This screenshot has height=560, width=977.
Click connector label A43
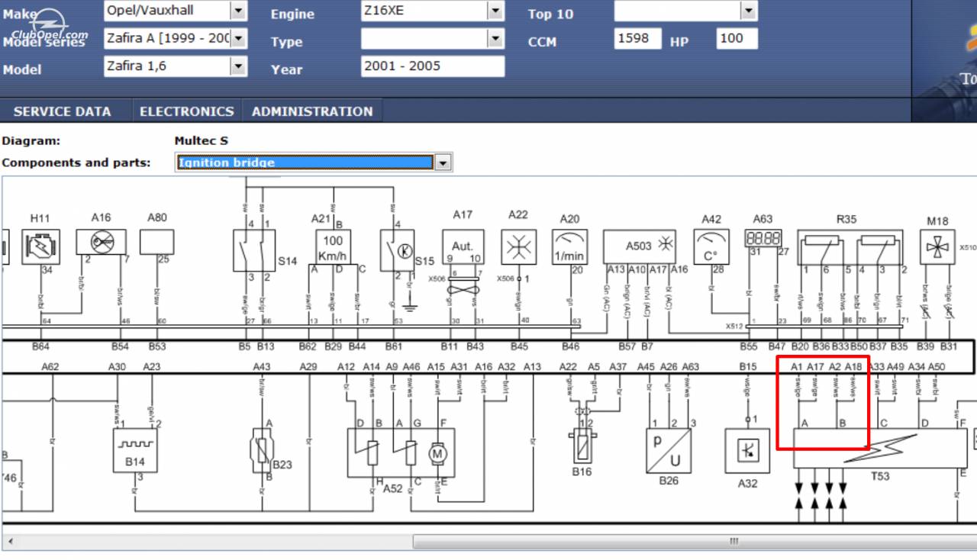[x=262, y=367]
